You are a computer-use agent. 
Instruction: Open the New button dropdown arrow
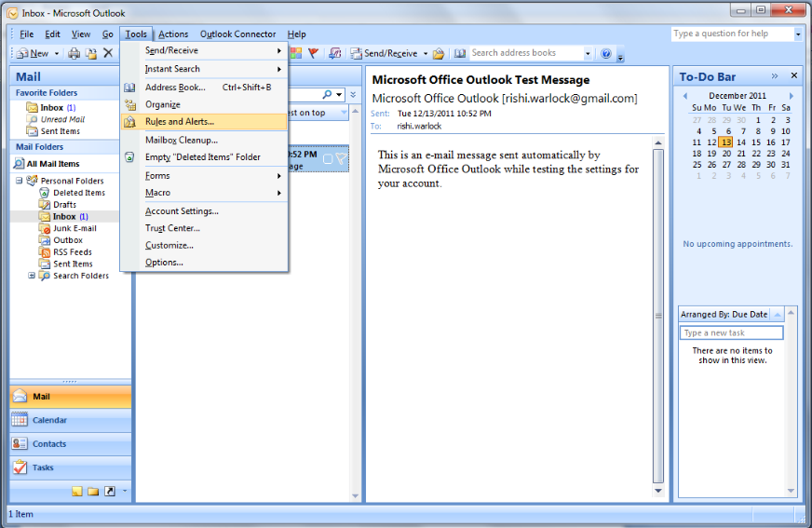[57, 53]
